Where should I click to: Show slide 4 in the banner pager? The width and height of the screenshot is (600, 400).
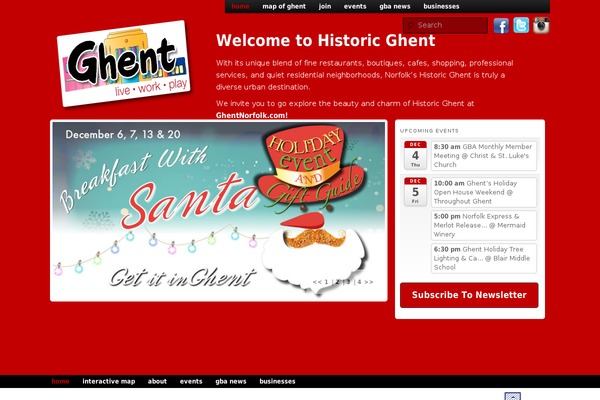(359, 282)
